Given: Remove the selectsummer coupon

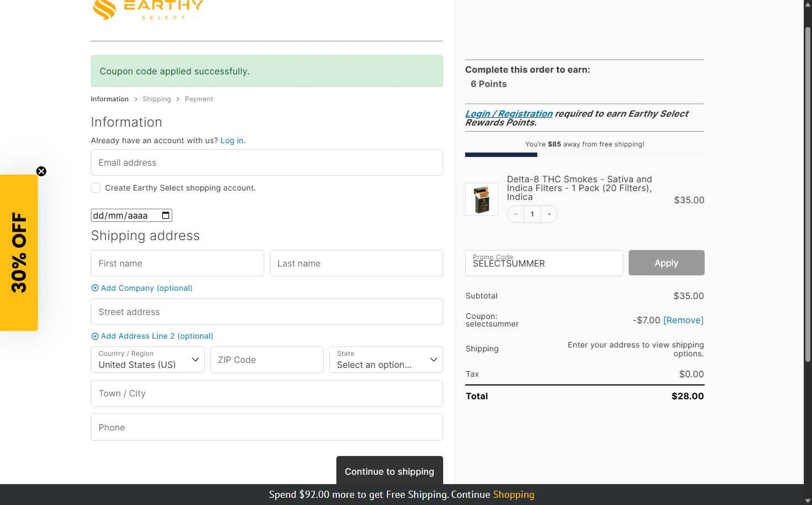Looking at the screenshot, I should (683, 320).
